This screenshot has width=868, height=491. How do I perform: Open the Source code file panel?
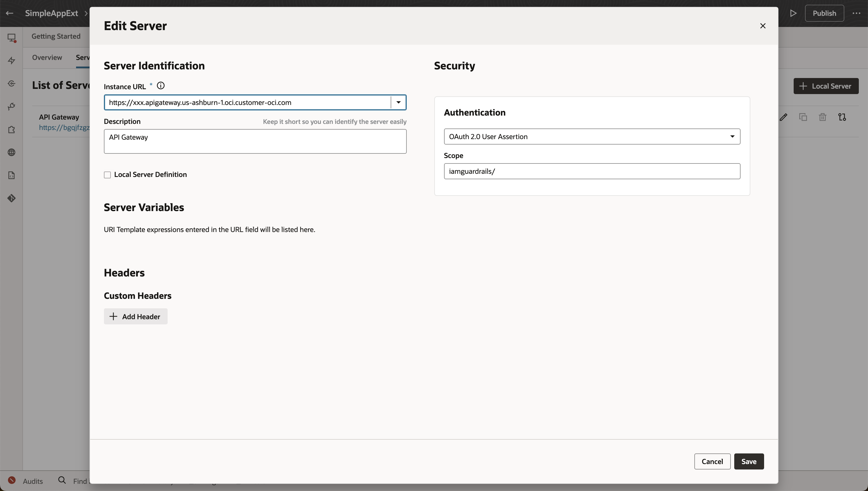coord(11,175)
